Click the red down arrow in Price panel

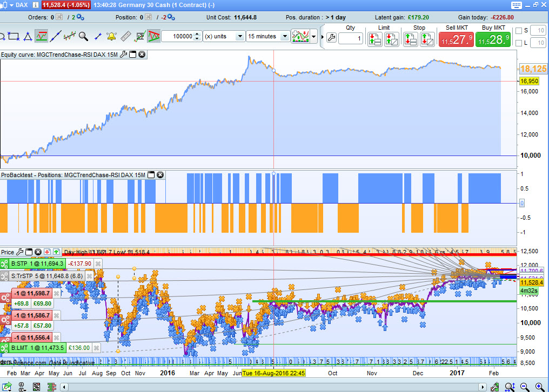tap(47, 252)
